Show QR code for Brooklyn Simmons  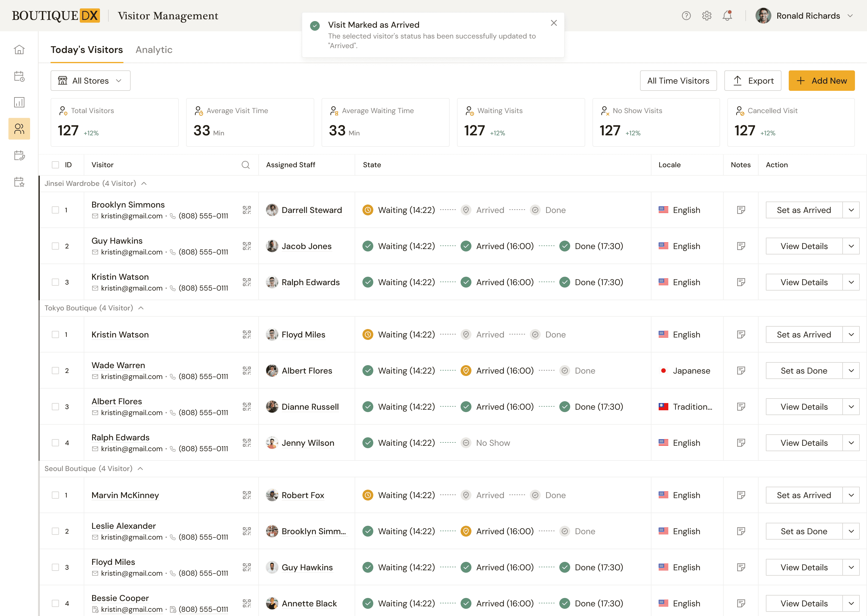click(247, 210)
